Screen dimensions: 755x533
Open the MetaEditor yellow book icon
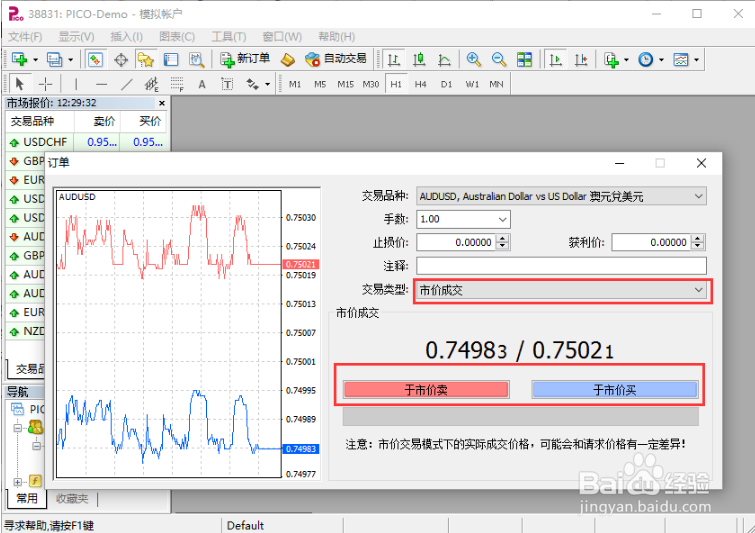(x=288, y=60)
